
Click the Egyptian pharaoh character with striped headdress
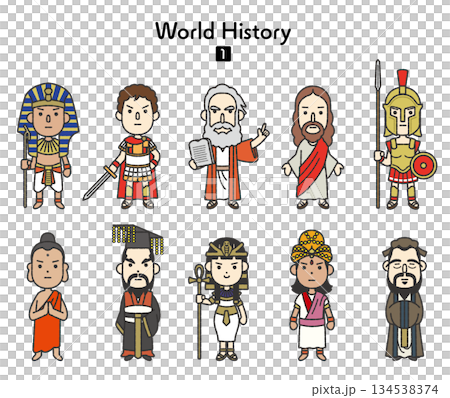pos(48,146)
